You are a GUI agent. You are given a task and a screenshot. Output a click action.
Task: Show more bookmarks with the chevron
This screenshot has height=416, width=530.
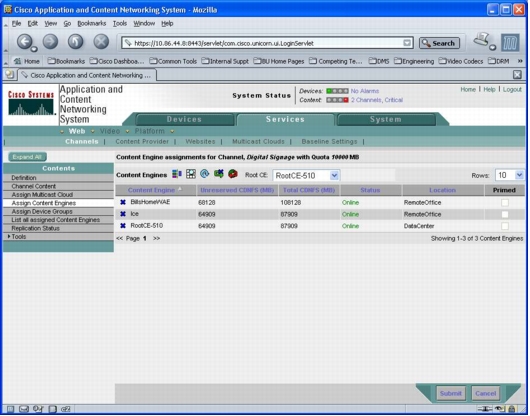(x=520, y=61)
